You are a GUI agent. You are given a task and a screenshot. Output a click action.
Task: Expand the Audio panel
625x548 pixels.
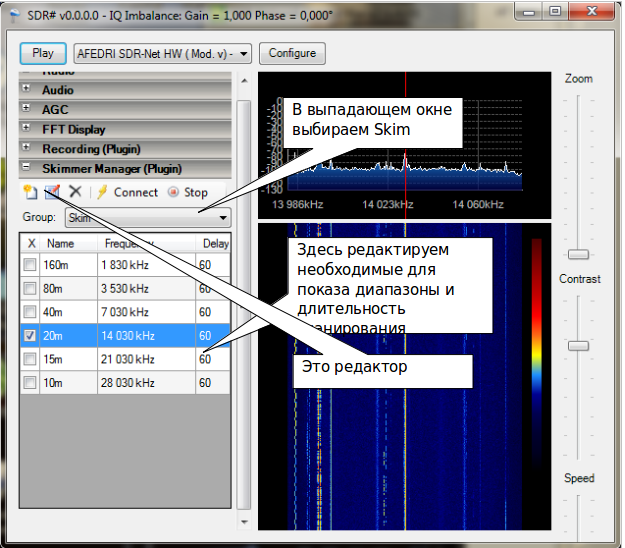tap(26, 88)
